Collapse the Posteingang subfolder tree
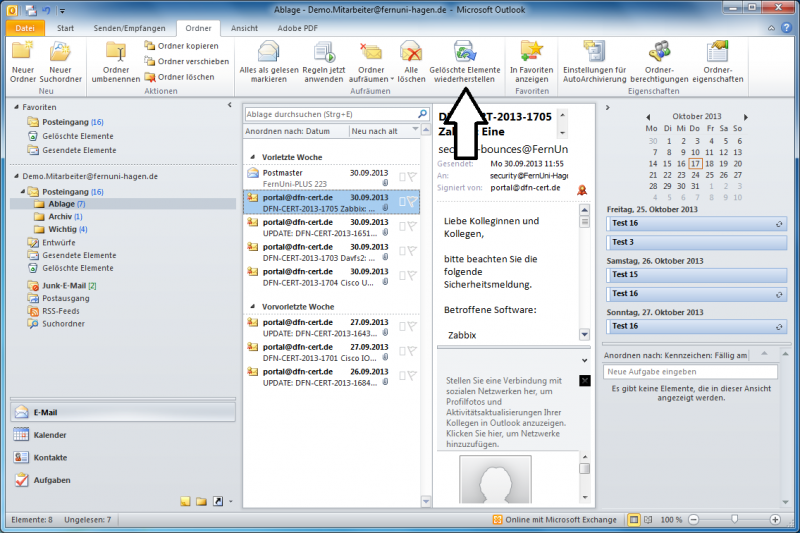Image resolution: width=800 pixels, height=533 pixels. pyautogui.click(x=22, y=192)
